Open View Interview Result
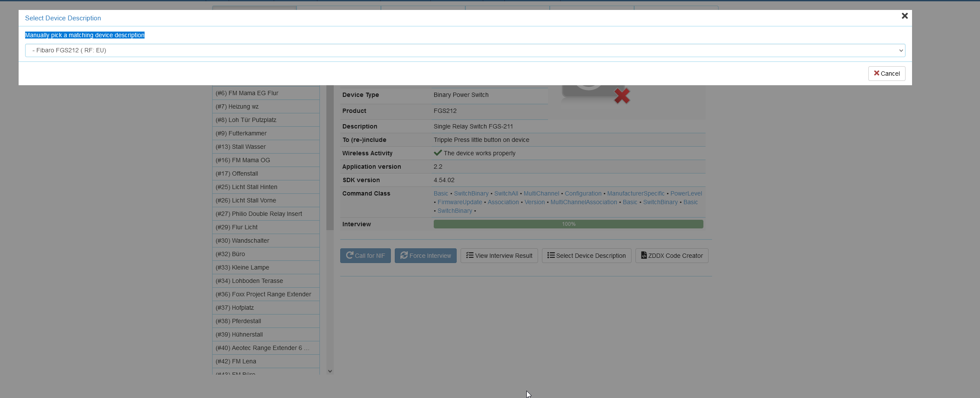The width and height of the screenshot is (980, 398). click(499, 256)
